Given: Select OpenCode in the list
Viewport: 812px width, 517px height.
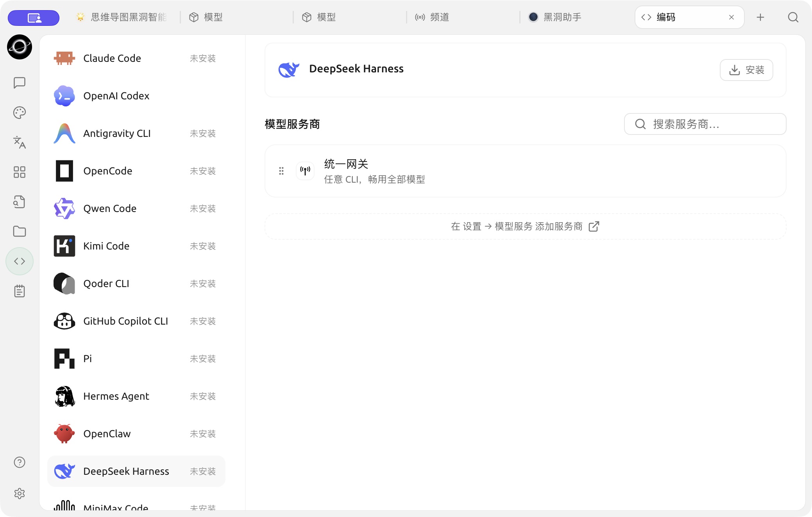Looking at the screenshot, I should coord(136,171).
